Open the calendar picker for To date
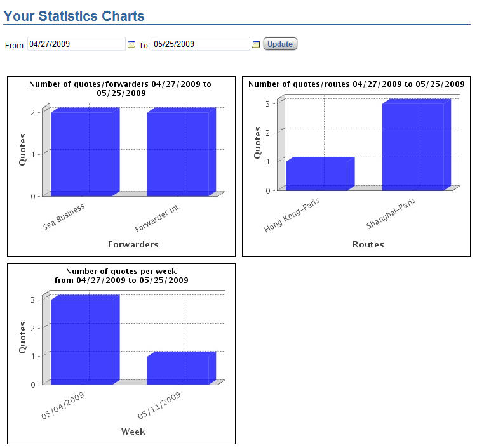The height and width of the screenshot is (448, 477). 256,44
